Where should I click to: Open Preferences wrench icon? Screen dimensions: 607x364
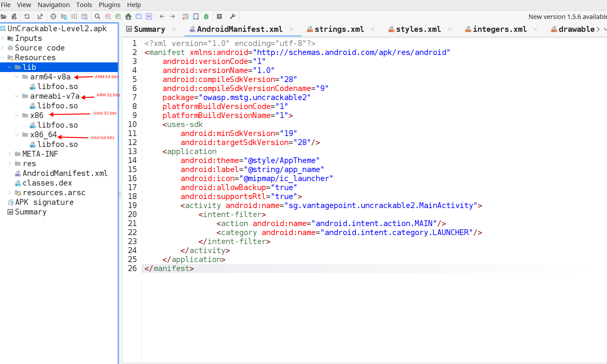pyautogui.click(x=233, y=16)
